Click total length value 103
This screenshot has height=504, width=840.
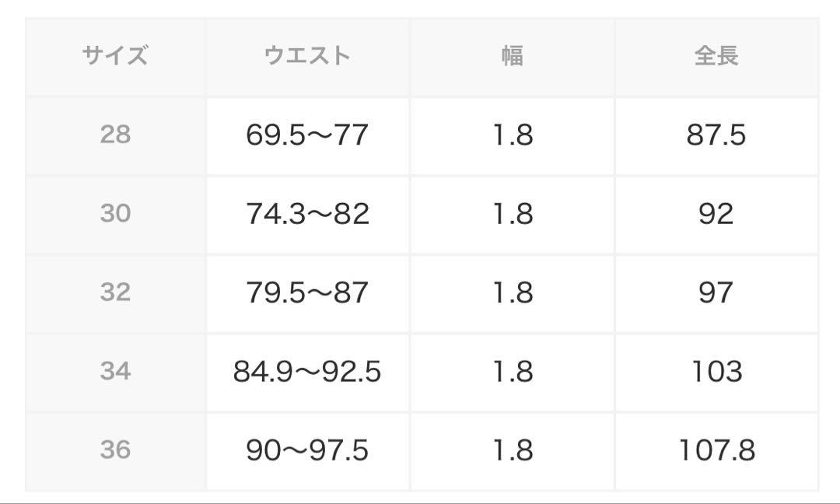tap(717, 371)
